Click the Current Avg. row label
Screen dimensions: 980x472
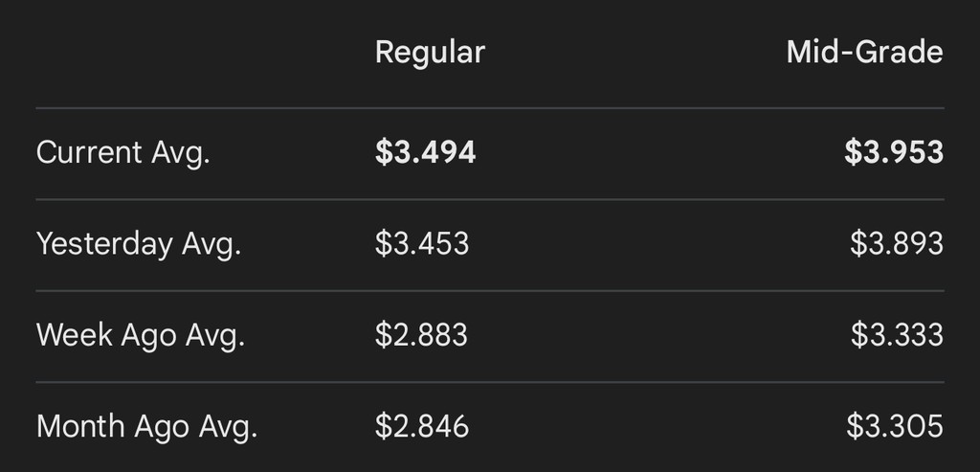[x=122, y=153]
